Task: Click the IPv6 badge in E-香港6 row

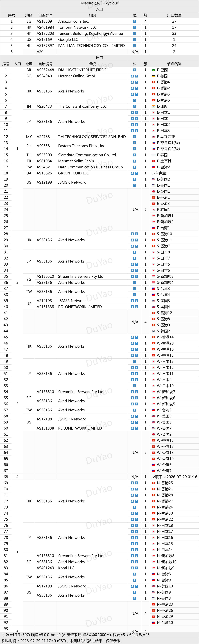Action: point(135,100)
